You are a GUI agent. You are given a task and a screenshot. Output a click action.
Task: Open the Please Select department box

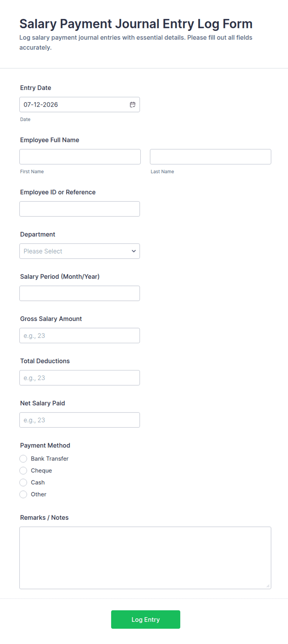80,251
